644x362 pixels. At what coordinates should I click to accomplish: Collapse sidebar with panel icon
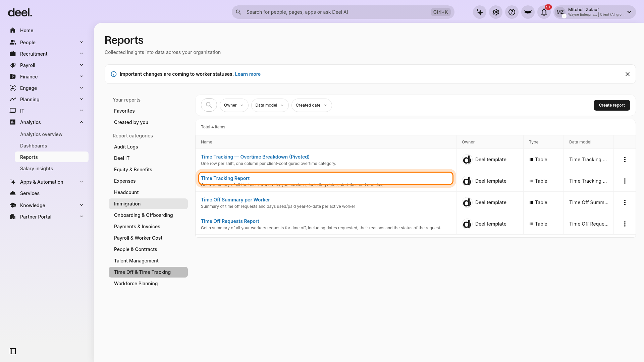[13, 351]
